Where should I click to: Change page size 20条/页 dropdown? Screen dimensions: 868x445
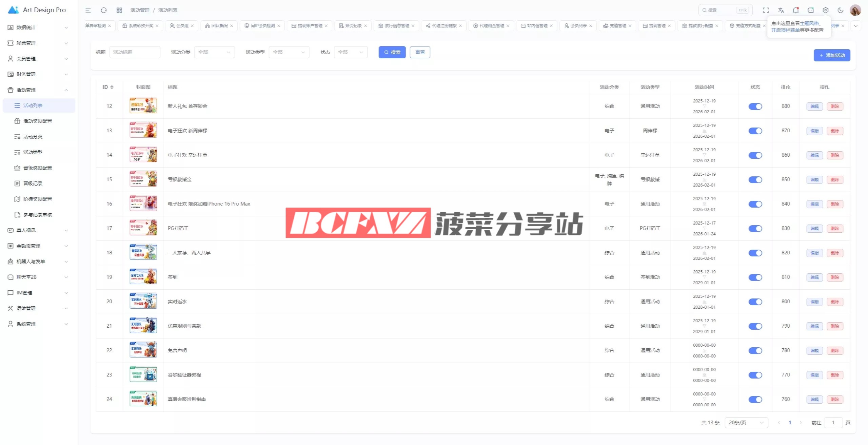[x=746, y=423]
